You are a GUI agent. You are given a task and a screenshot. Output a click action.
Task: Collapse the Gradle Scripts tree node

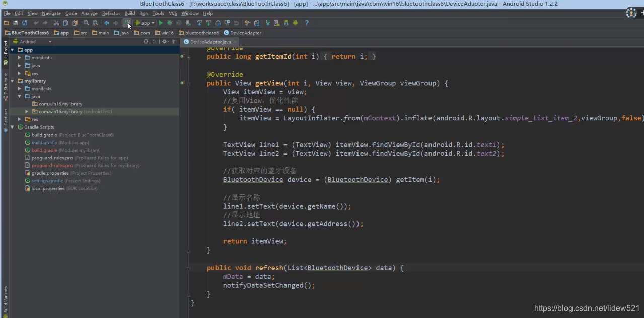point(12,127)
